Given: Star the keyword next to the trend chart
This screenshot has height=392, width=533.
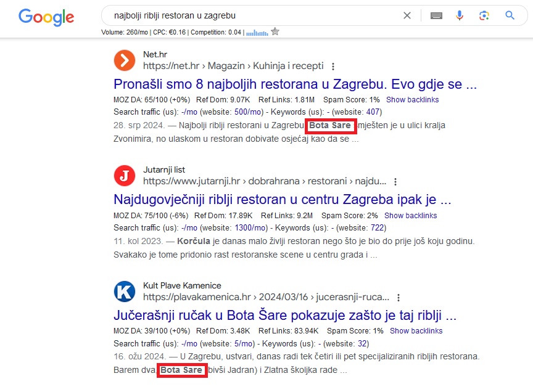Looking at the screenshot, I should 275,31.
